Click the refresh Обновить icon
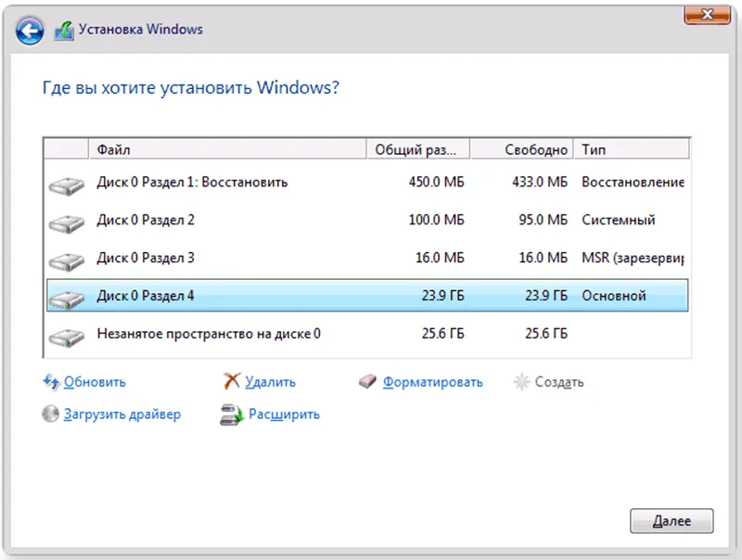Viewport: 742px width, 560px height. point(51,382)
